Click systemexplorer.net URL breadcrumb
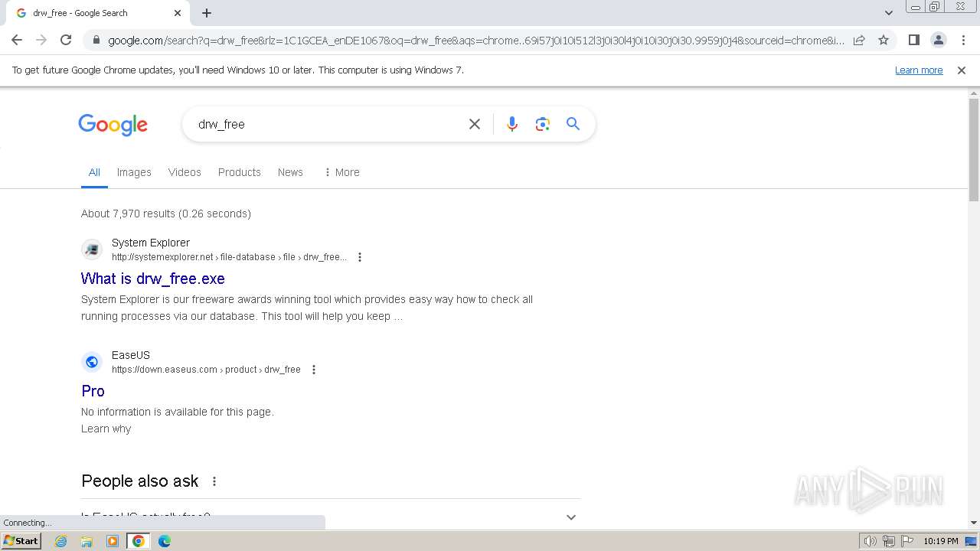Viewport: 980px width, 551px height. (229, 257)
